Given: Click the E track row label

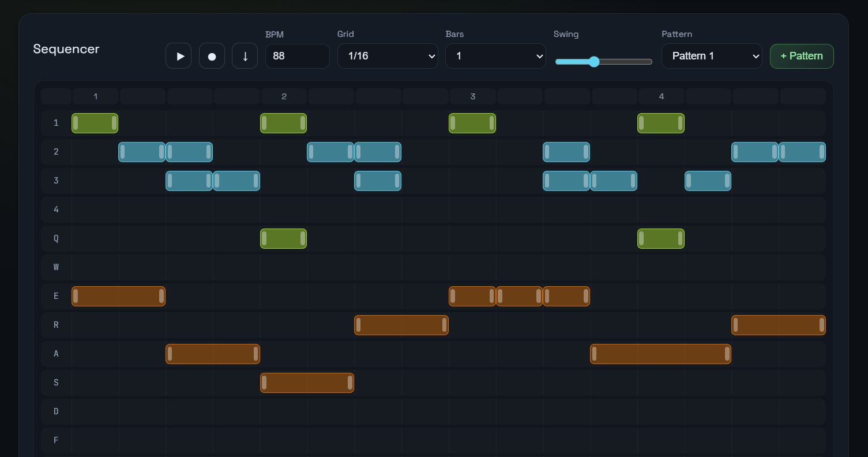Looking at the screenshot, I should click(x=55, y=296).
